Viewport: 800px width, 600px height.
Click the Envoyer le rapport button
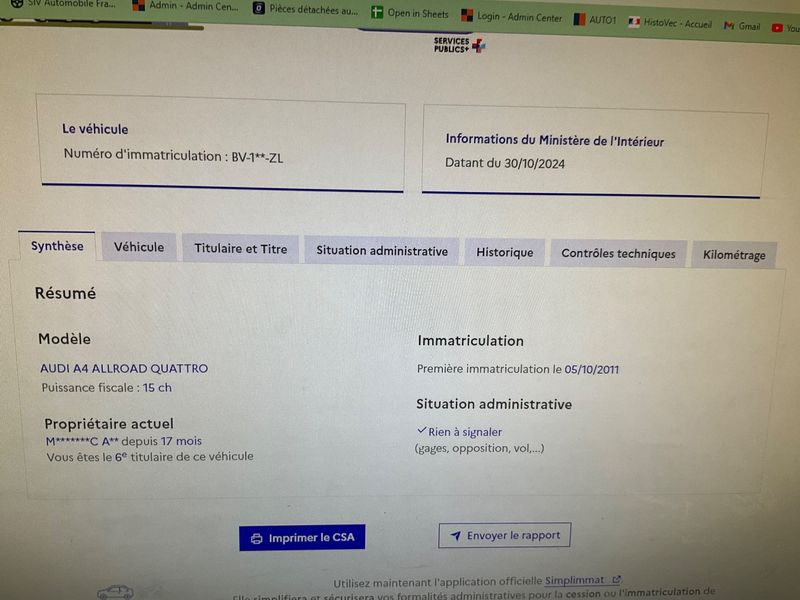[505, 535]
